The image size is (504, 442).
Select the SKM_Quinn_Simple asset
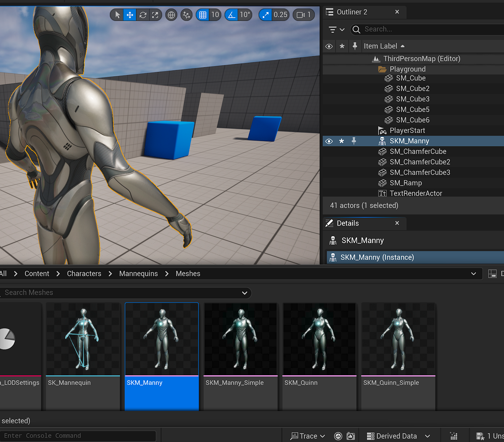point(398,356)
